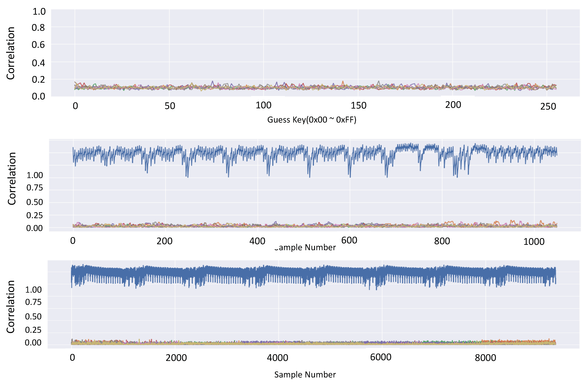Image resolution: width=588 pixels, height=383 pixels.
Task: Click 'Sample Number' label below the 8000-sample plot
Action: (305, 375)
